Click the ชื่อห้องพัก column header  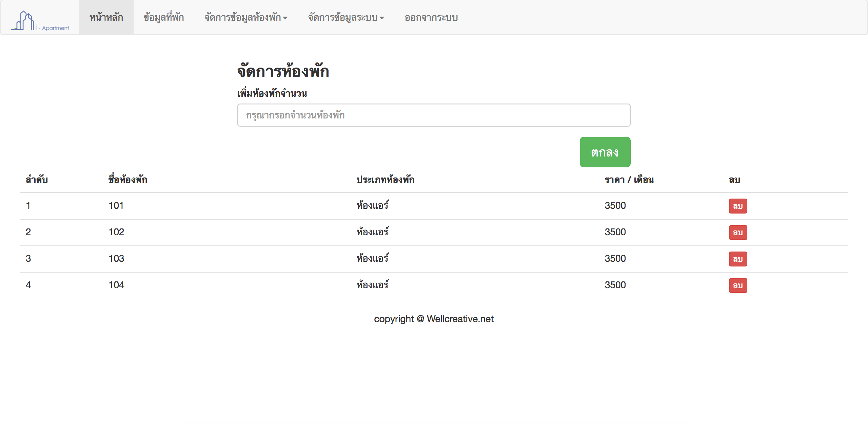(x=127, y=180)
